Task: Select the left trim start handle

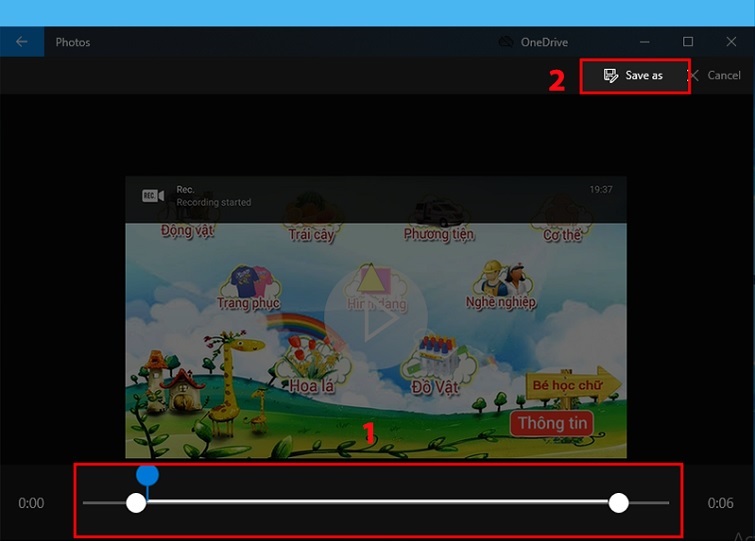Action: coord(137,503)
